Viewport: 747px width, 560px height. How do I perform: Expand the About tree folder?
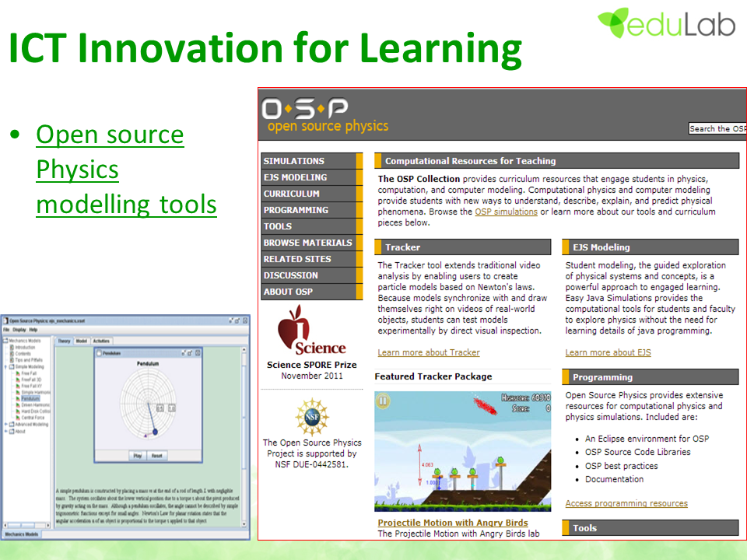pos(5,431)
